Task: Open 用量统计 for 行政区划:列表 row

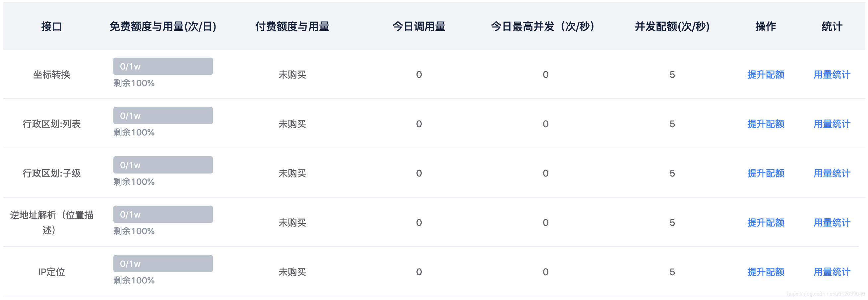Action: pos(832,124)
